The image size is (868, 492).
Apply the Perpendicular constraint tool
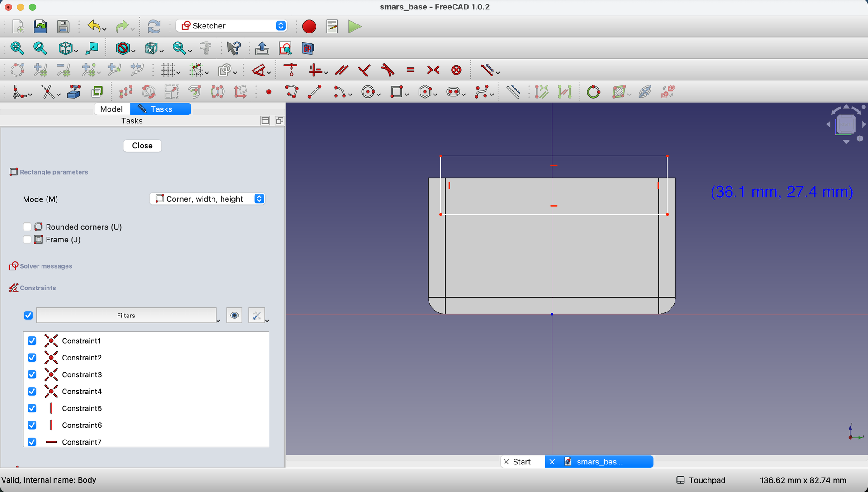[364, 70]
